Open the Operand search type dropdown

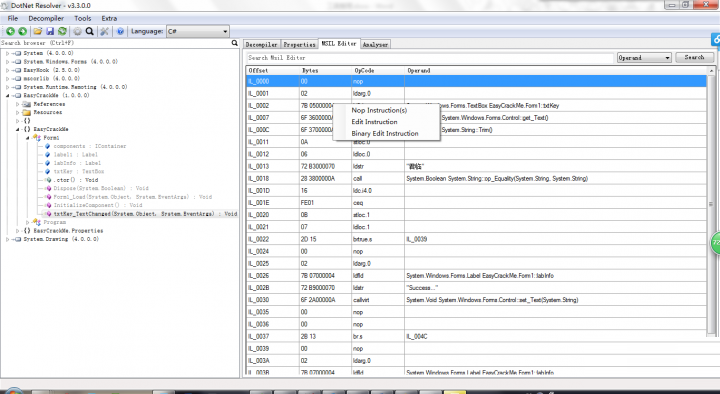(644, 57)
